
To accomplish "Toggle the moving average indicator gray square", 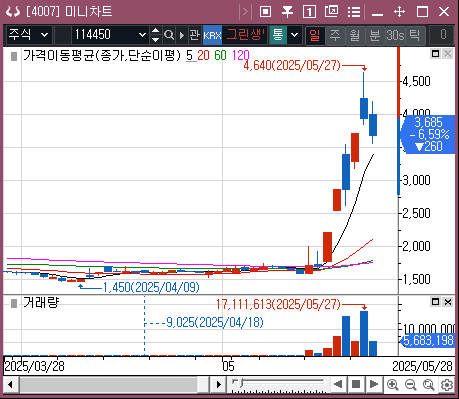I will pos(14,56).
